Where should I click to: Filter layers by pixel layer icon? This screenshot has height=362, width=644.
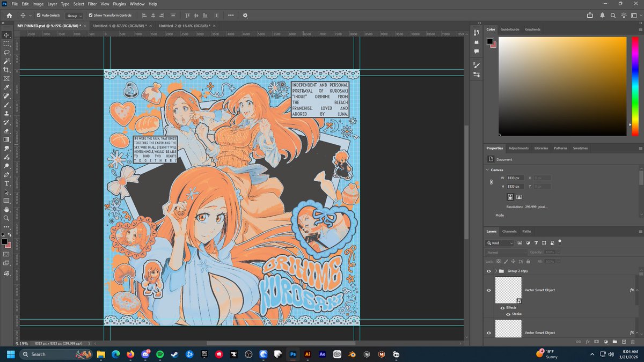(519, 243)
